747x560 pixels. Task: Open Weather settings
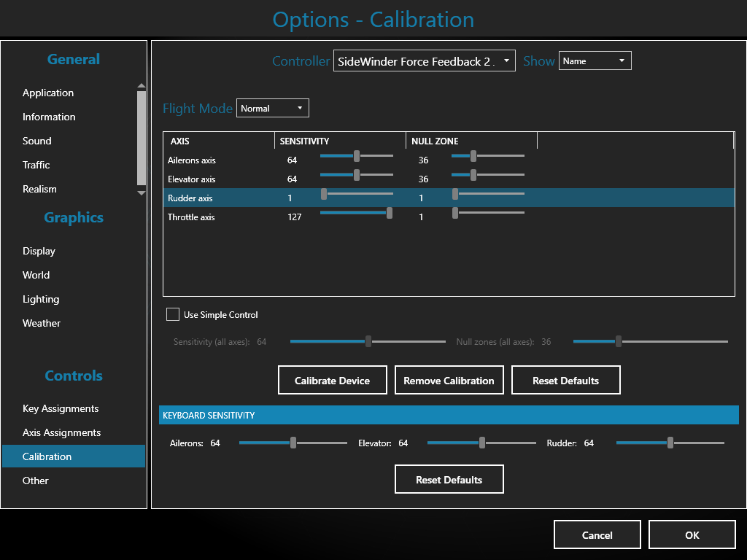point(42,323)
